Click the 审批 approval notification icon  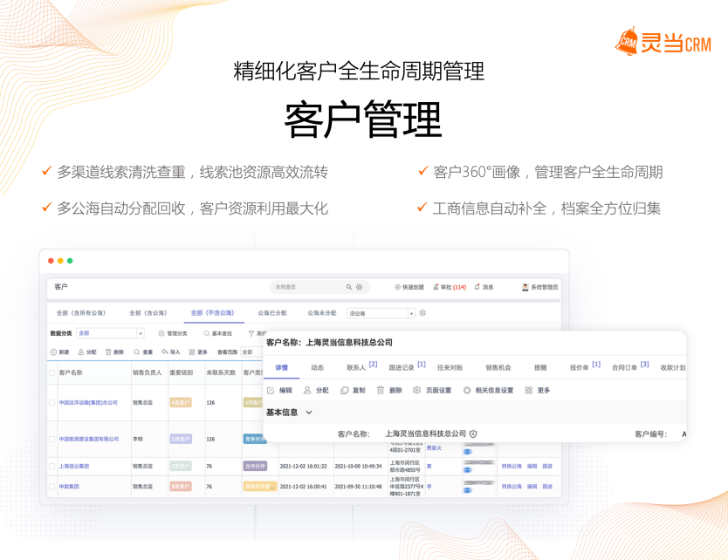[x=435, y=287]
